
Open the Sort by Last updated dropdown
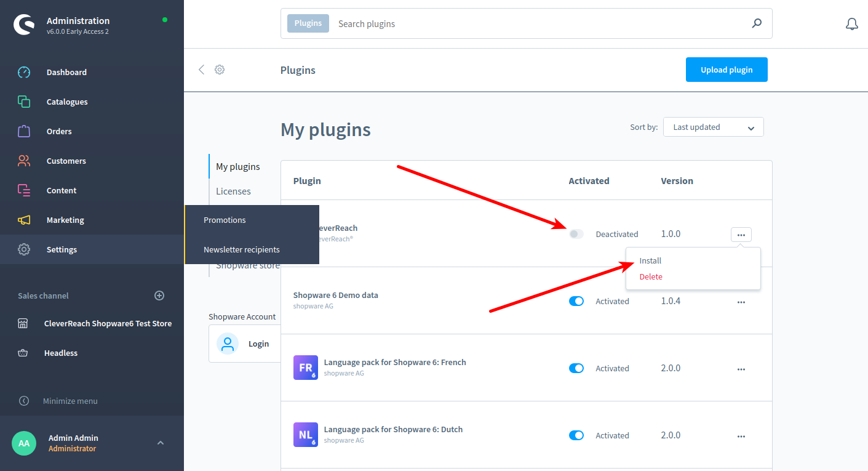point(713,127)
